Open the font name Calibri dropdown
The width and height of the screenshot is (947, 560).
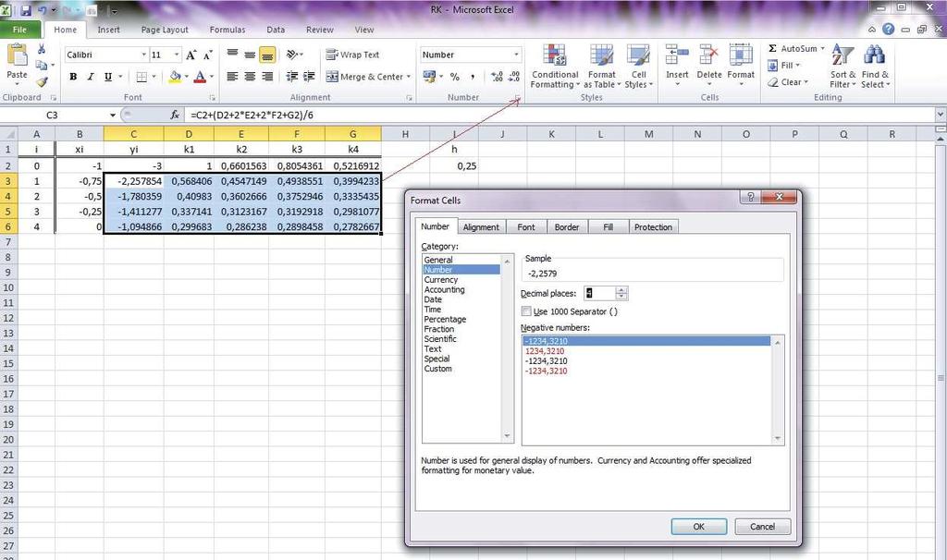click(143, 55)
